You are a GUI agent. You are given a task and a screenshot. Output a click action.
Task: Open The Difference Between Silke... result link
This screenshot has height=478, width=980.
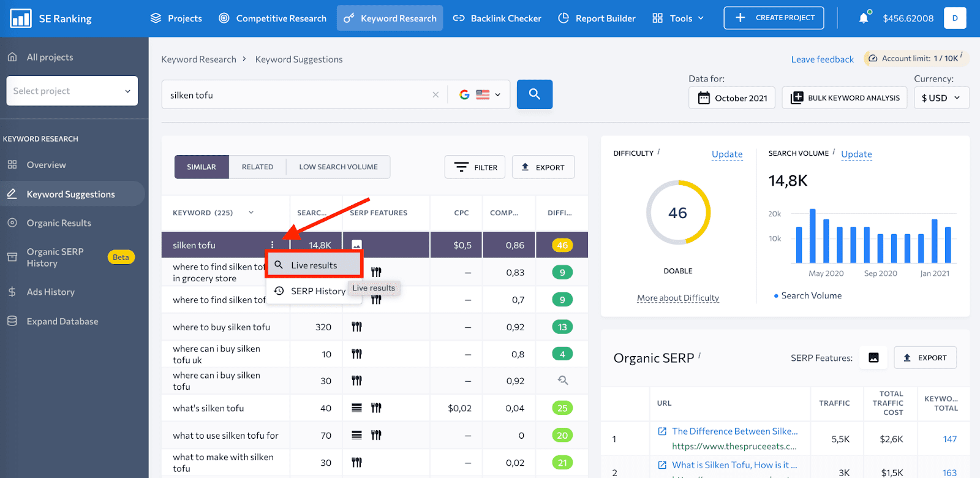pos(734,431)
